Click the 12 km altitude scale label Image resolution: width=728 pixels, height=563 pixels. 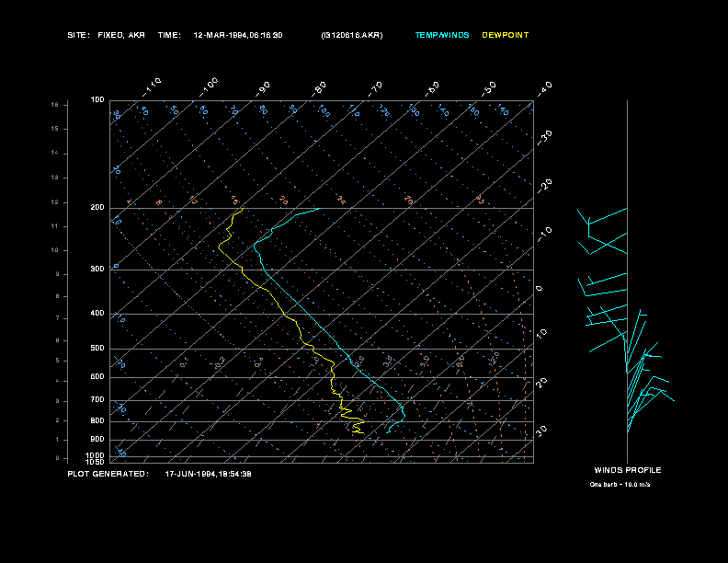[x=55, y=202]
